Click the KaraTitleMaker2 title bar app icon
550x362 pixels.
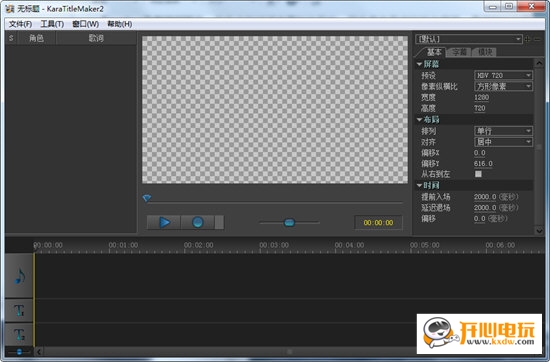coord(10,8)
